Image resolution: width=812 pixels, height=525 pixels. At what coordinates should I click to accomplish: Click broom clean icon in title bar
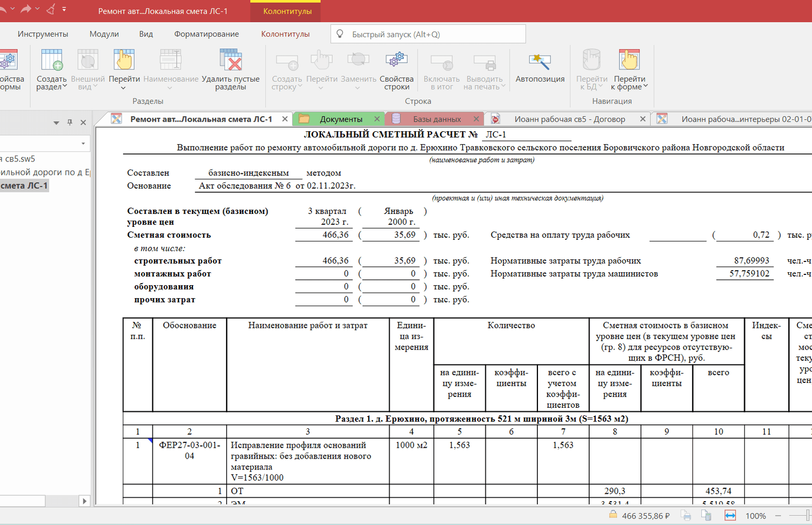(50, 9)
